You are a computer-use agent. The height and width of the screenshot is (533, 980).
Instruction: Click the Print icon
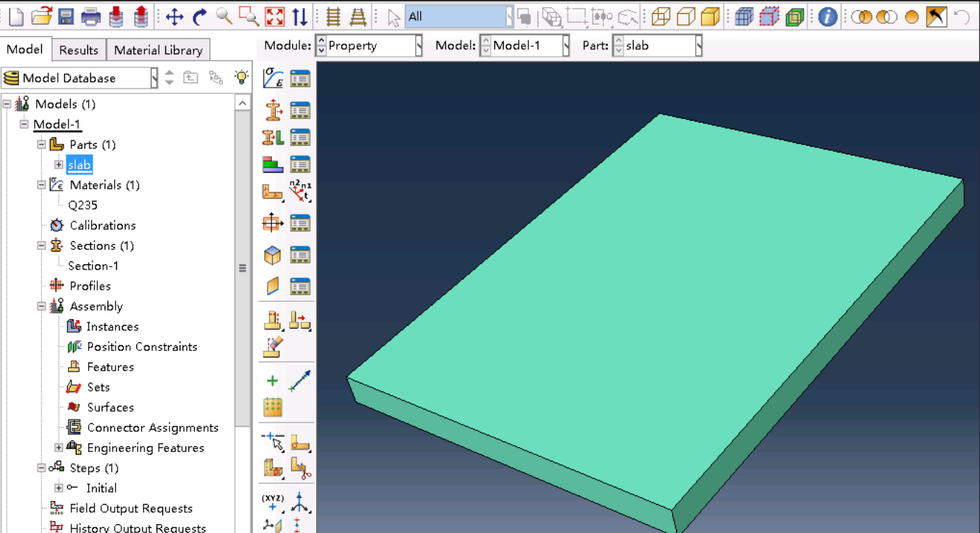(x=91, y=16)
